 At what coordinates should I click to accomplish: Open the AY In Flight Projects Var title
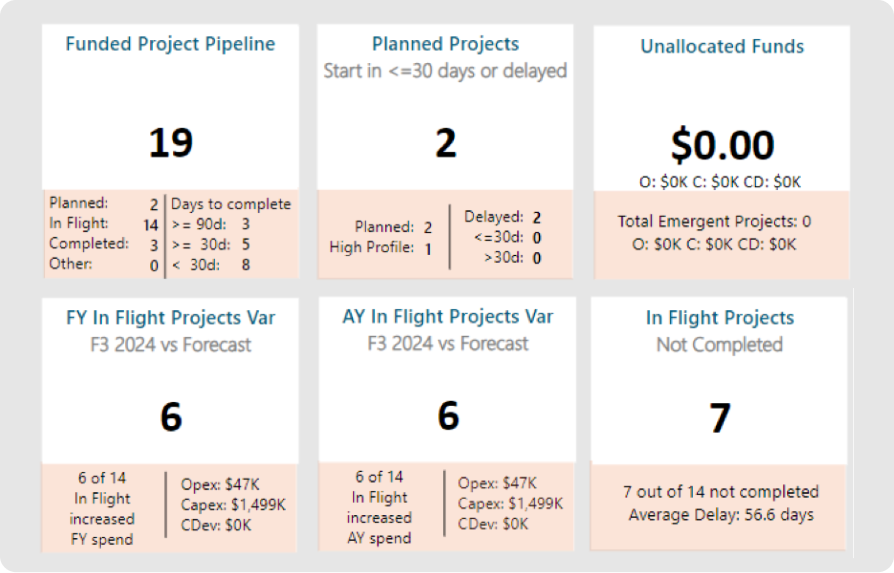click(x=447, y=317)
